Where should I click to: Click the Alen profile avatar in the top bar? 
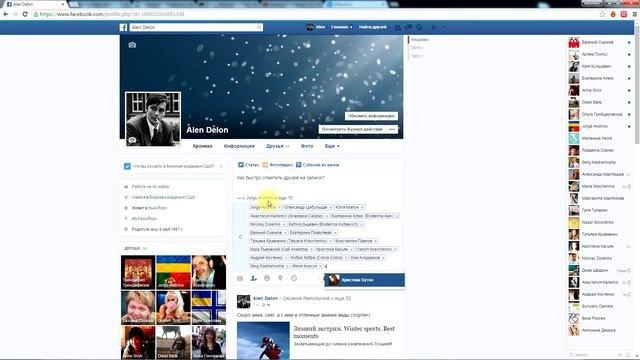(310, 27)
